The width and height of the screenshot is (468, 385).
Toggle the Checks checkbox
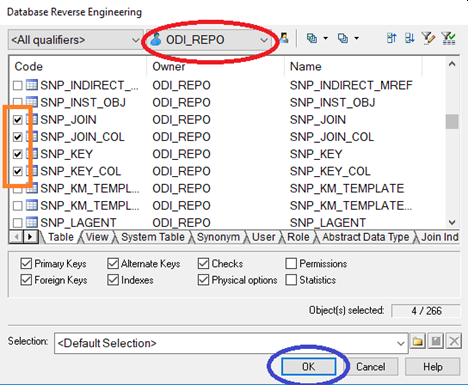click(x=203, y=263)
